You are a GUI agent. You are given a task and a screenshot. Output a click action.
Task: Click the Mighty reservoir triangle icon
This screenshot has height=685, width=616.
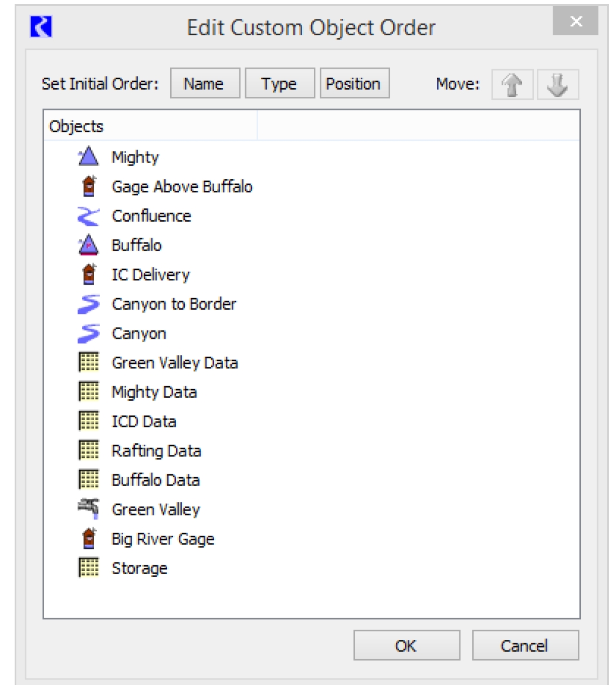(x=89, y=157)
